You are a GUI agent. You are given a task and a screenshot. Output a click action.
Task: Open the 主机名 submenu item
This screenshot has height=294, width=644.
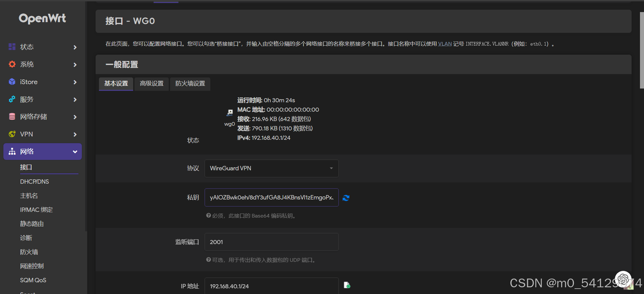point(29,195)
